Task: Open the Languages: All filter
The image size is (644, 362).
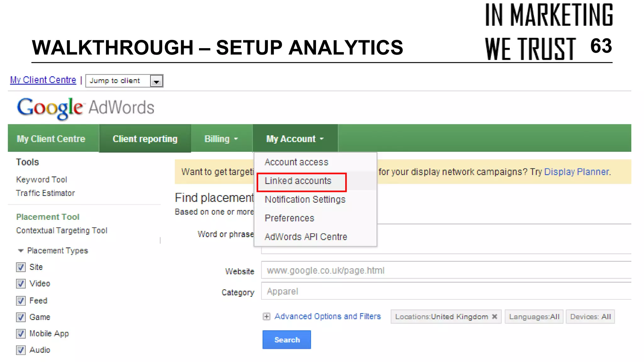Action: [534, 317]
